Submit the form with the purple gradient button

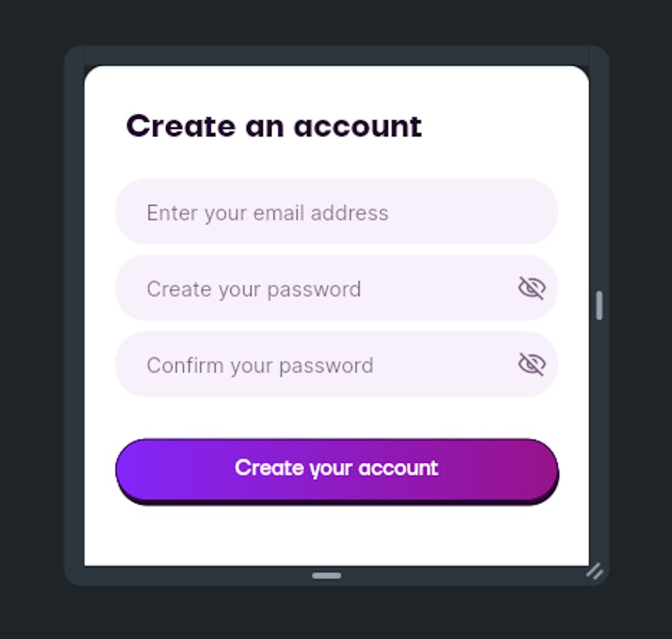[337, 471]
